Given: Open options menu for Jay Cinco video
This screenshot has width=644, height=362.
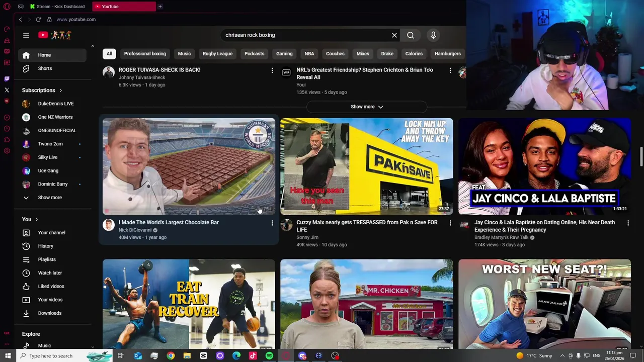Looking at the screenshot, I should click(x=628, y=223).
